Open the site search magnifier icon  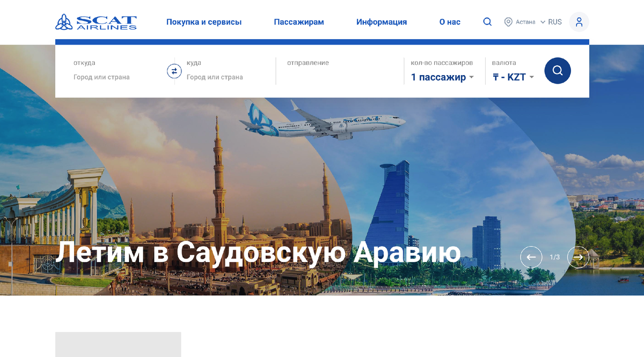[x=487, y=22]
